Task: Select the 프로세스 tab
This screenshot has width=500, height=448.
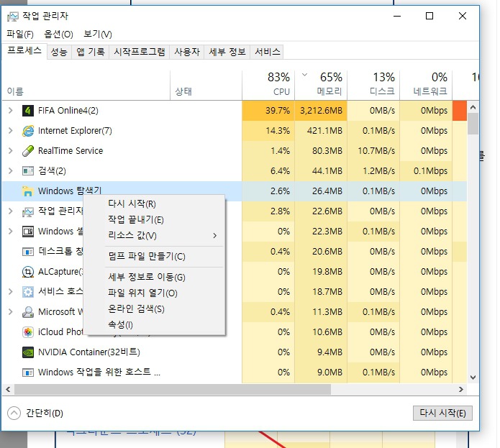Action: pos(24,51)
